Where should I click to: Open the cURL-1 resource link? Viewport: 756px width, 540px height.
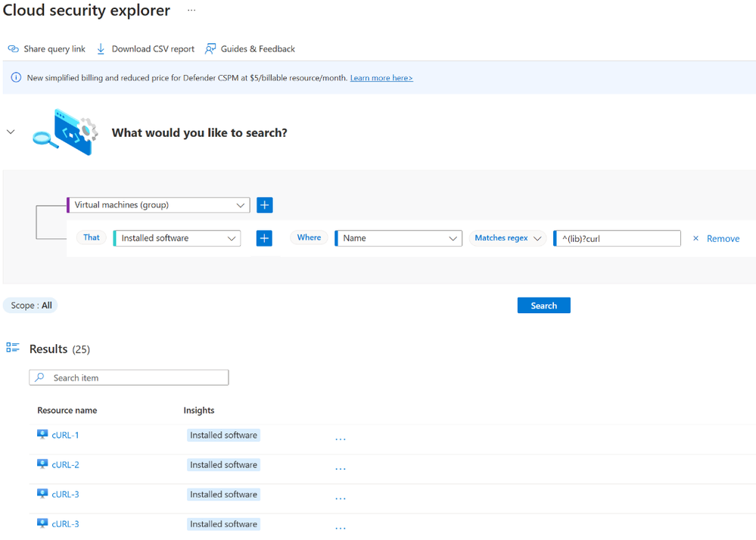coord(65,435)
